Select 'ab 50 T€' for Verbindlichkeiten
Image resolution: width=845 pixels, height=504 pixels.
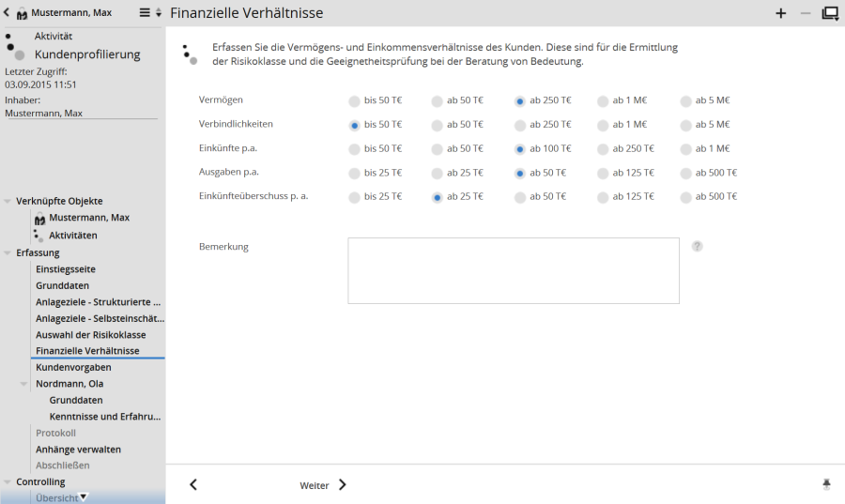click(x=438, y=125)
